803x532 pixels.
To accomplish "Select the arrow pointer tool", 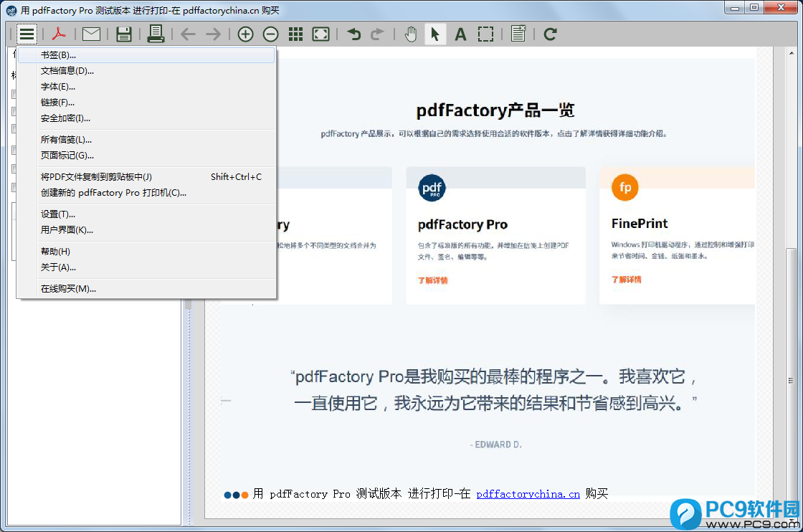I will click(435, 34).
